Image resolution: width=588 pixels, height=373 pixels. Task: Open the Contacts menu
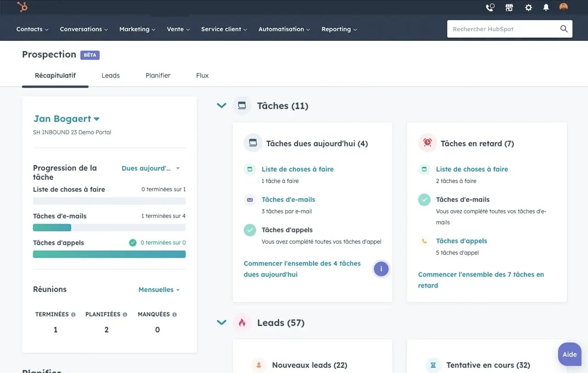point(32,29)
